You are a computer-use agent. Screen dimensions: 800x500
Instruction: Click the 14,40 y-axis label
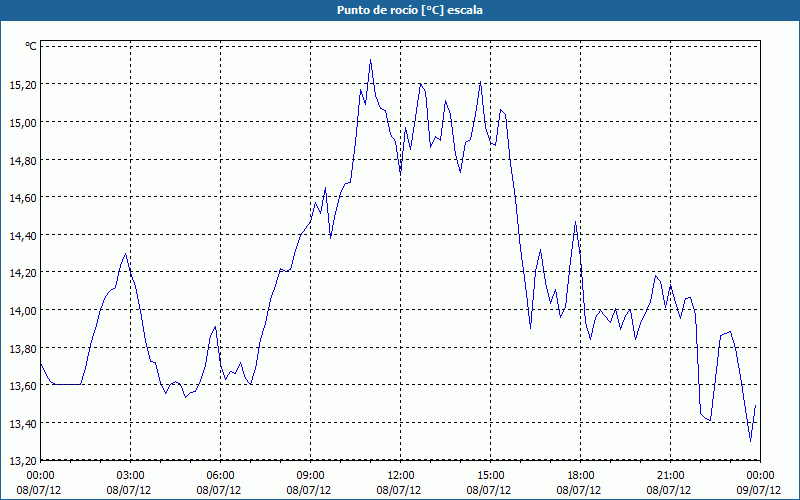[x=23, y=236]
